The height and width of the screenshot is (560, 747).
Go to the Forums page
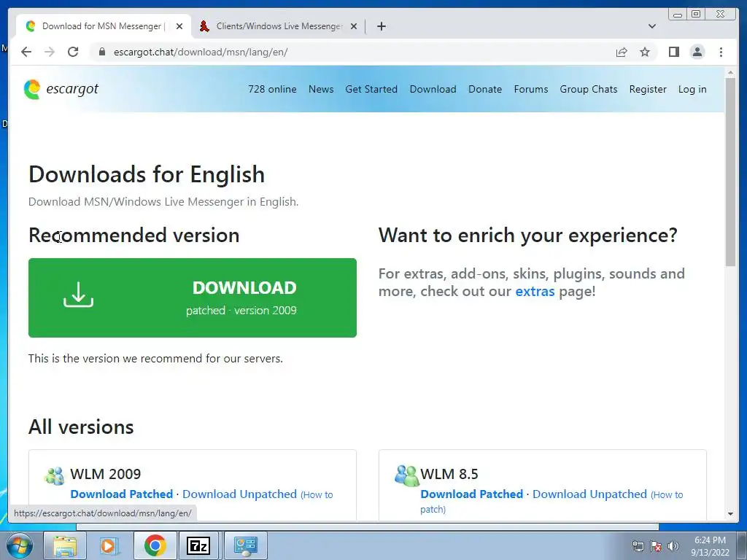(x=531, y=89)
